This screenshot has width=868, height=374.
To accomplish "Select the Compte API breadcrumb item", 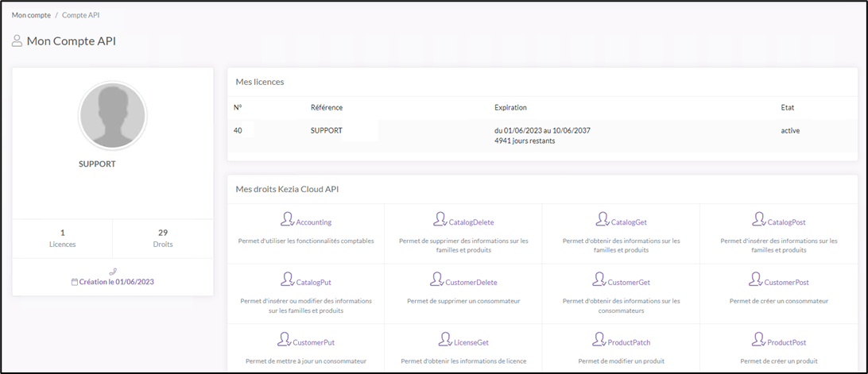I will [x=81, y=15].
